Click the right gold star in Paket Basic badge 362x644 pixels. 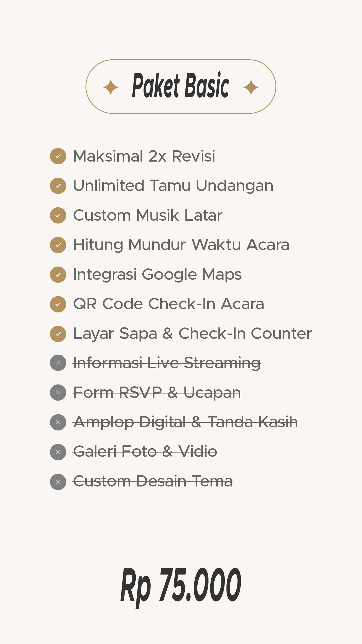pos(251,88)
